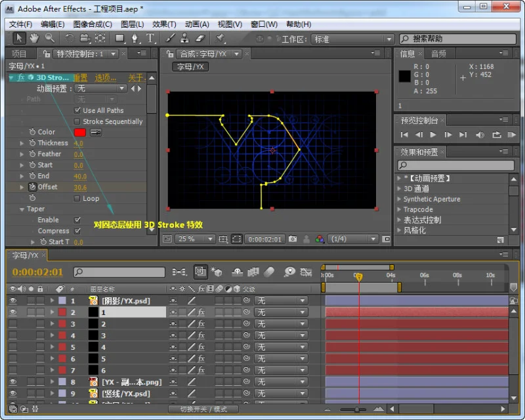Play the preview in preview controls

click(433, 135)
